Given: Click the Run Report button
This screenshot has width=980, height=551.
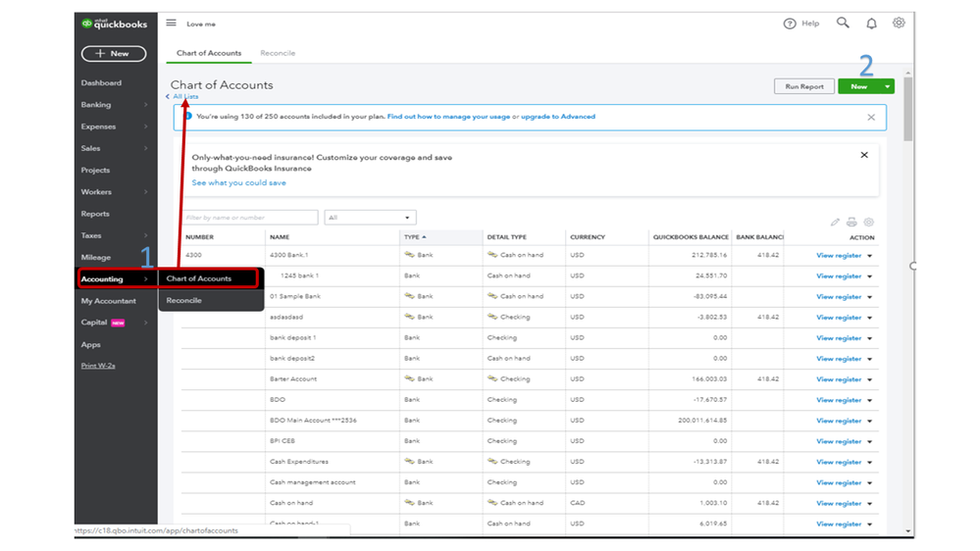Looking at the screenshot, I should tap(803, 86).
